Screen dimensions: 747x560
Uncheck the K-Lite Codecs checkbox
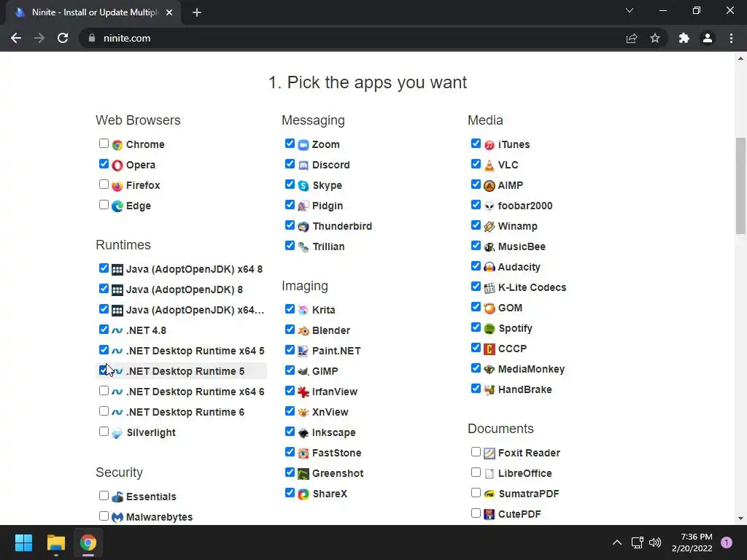pos(476,286)
